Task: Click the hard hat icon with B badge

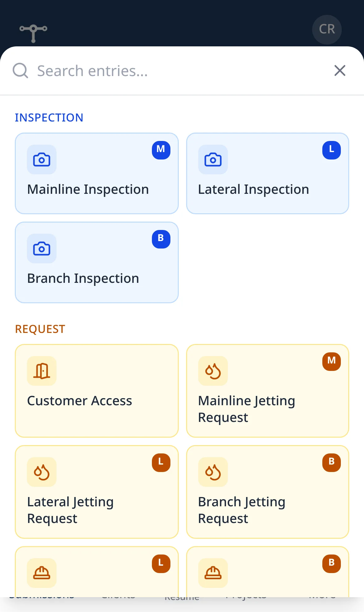Action: pos(213,573)
